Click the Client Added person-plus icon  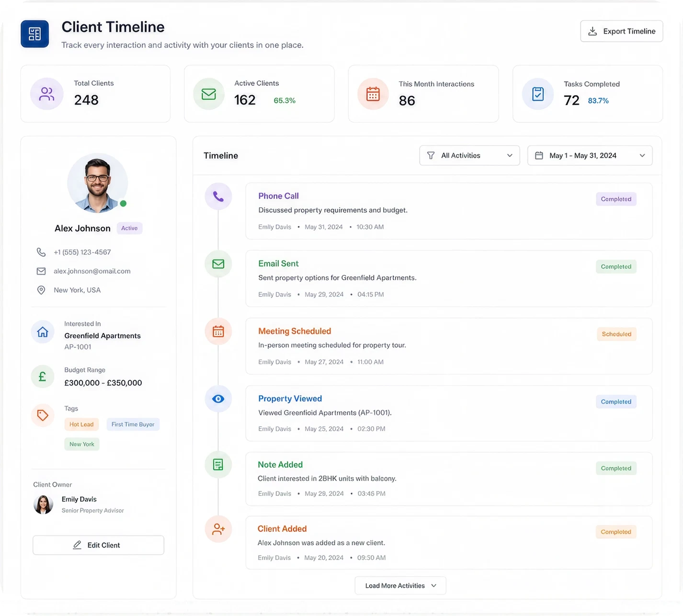[x=218, y=529]
